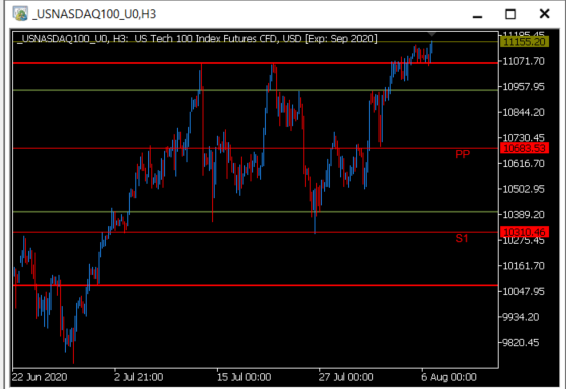
Task: Close the _USNASDAQ100_U0,H3 chart window
Action: [x=544, y=14]
